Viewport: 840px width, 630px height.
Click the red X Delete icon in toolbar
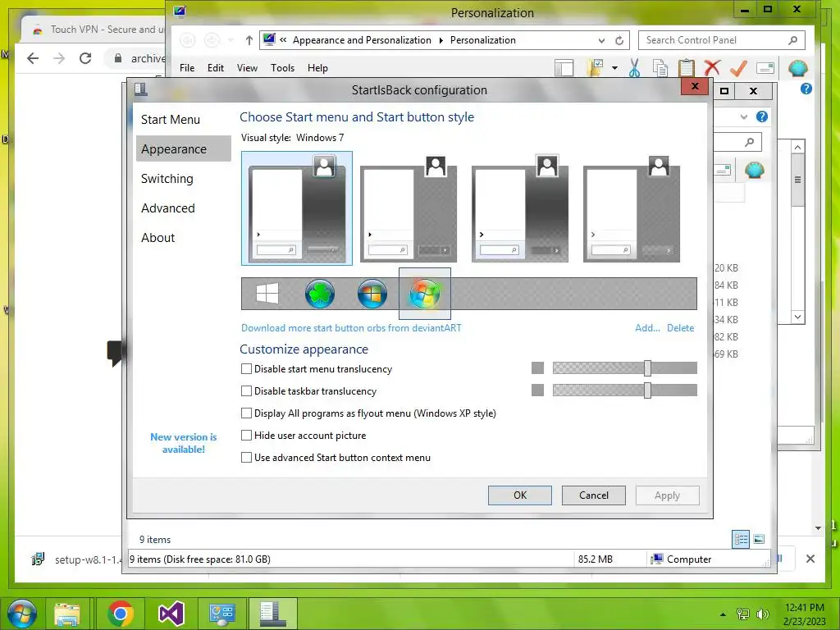(712, 68)
